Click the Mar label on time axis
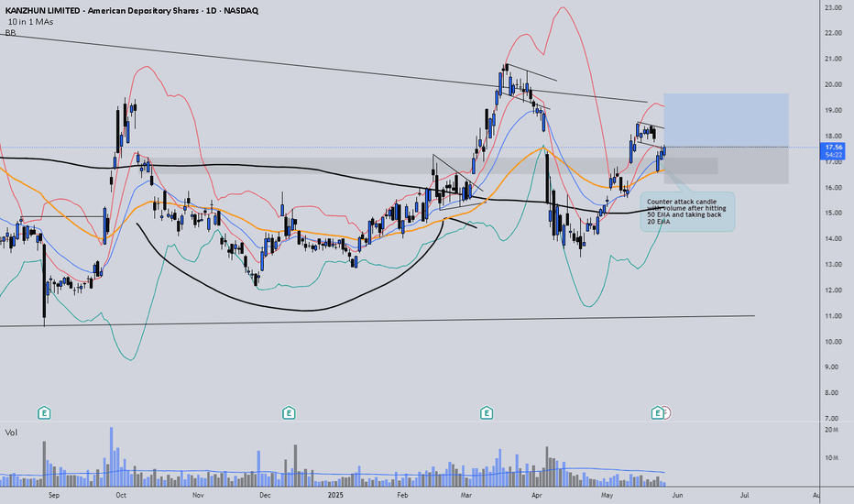 click(465, 495)
